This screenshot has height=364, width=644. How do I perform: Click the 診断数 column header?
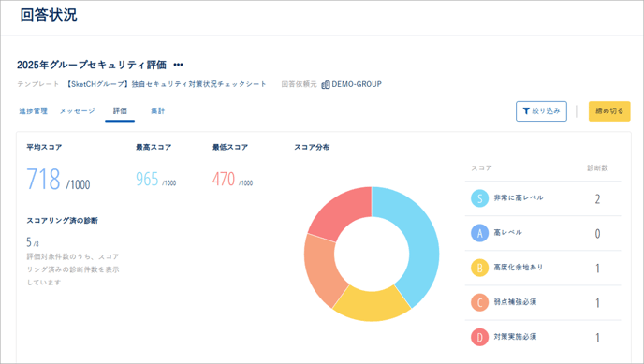(597, 167)
